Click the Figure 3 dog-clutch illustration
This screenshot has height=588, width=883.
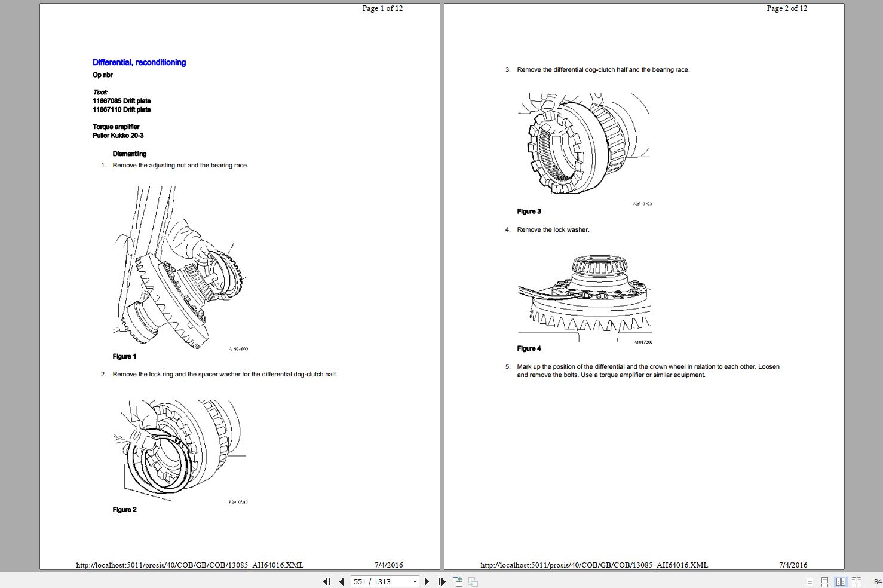(584, 145)
